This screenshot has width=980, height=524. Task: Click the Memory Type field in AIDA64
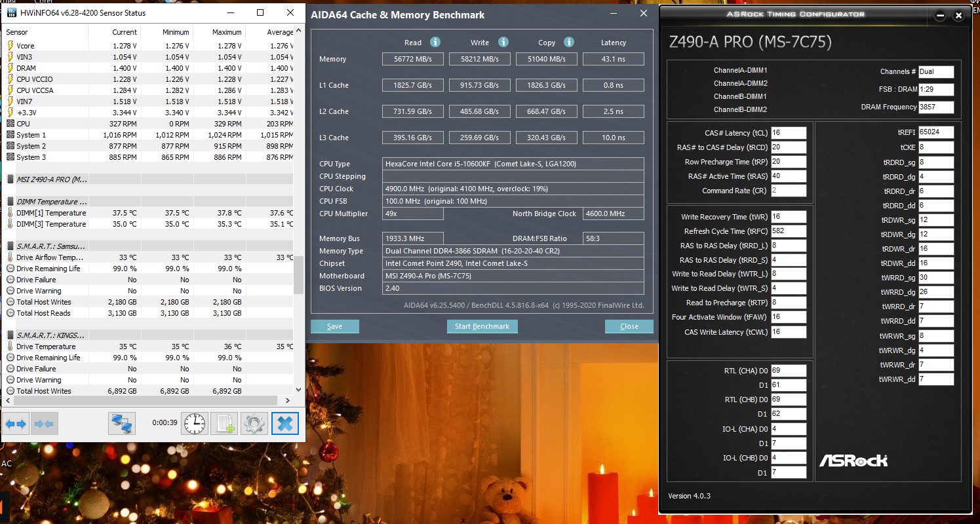[514, 251]
